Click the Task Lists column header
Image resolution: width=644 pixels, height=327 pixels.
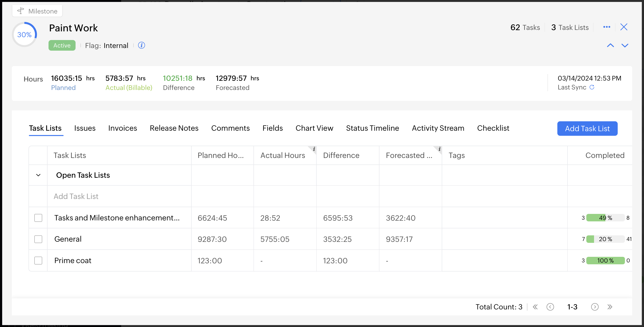tap(119, 155)
